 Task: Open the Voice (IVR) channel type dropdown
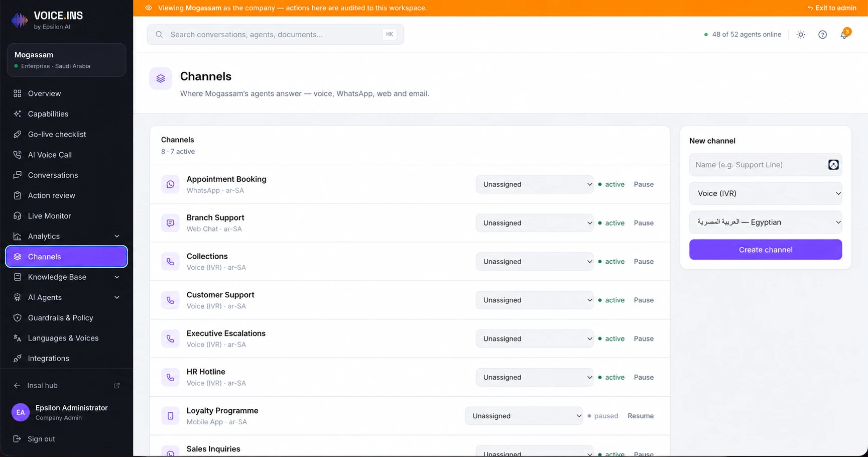[x=766, y=193]
